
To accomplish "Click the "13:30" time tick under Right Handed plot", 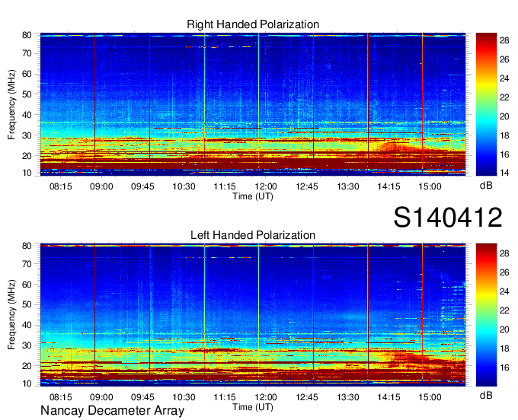I will [x=348, y=186].
